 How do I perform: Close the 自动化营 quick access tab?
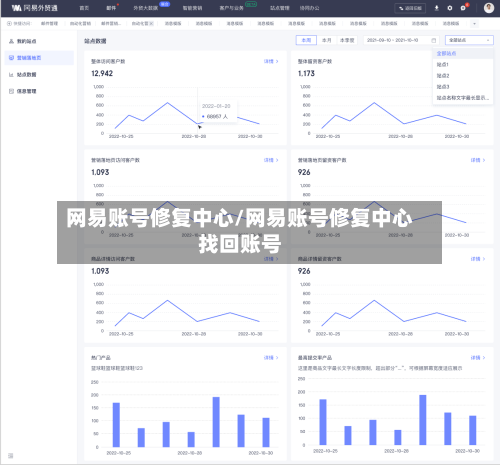click(x=151, y=23)
